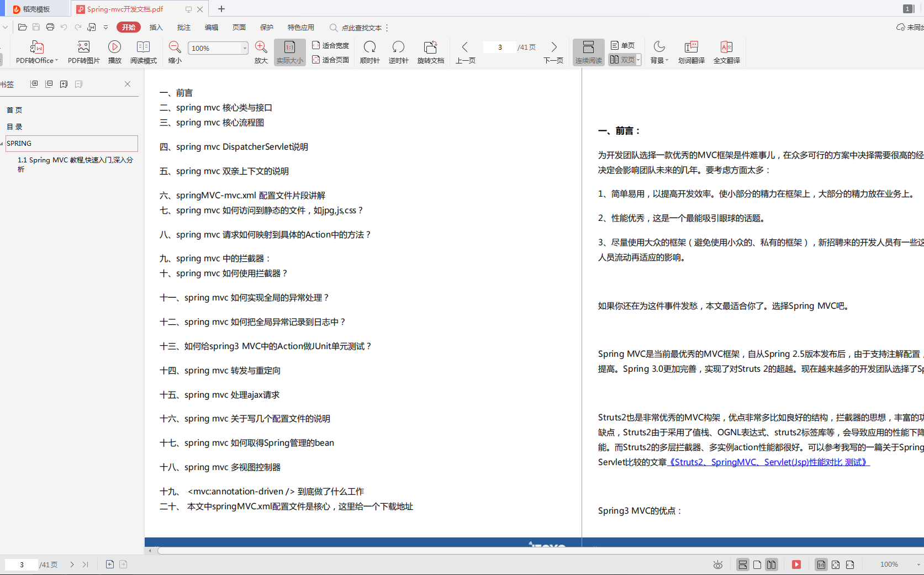Screen dimensions: 924x575
Task: Select the 开始 ribbon tab
Action: 129,27
